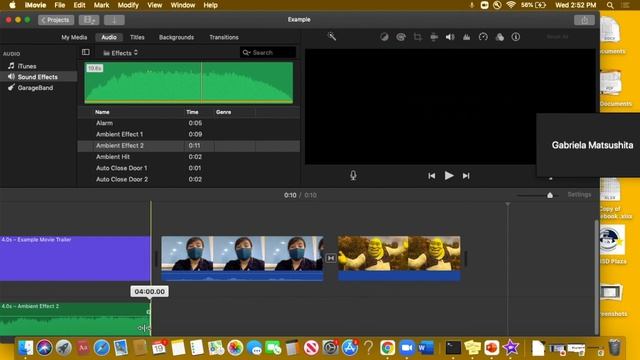The image size is (640, 360).
Task: Select Auto Close Door 1 row
Action: click(x=189, y=168)
